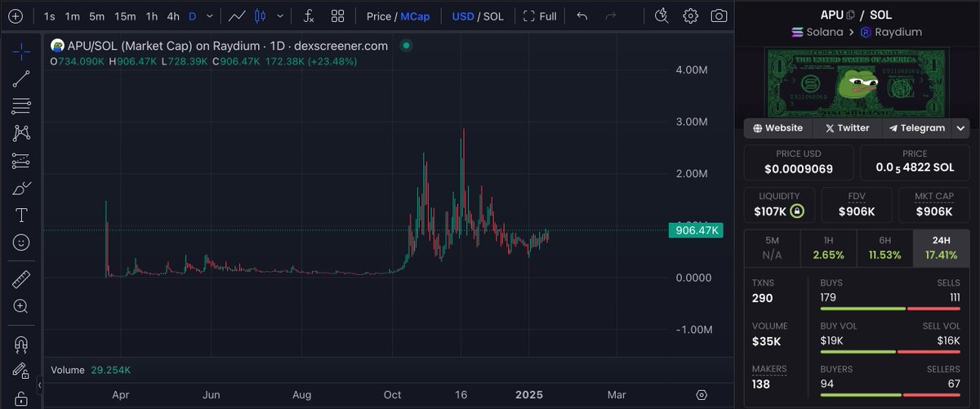Click the 906.47K price label on axis
This screenshot has width=980, height=409.
tap(698, 231)
